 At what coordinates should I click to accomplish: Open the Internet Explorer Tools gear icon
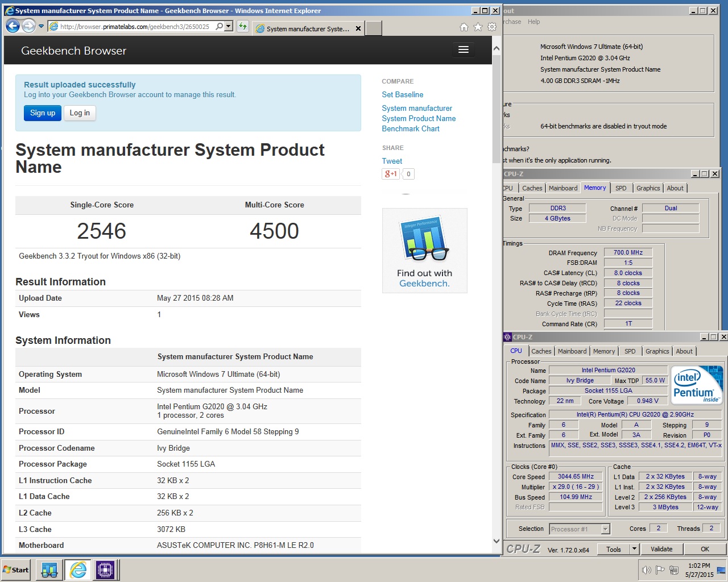[x=492, y=27]
